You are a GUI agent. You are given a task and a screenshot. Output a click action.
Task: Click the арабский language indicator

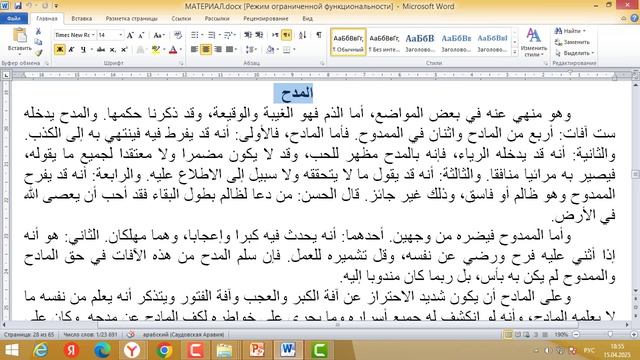[x=183, y=334]
